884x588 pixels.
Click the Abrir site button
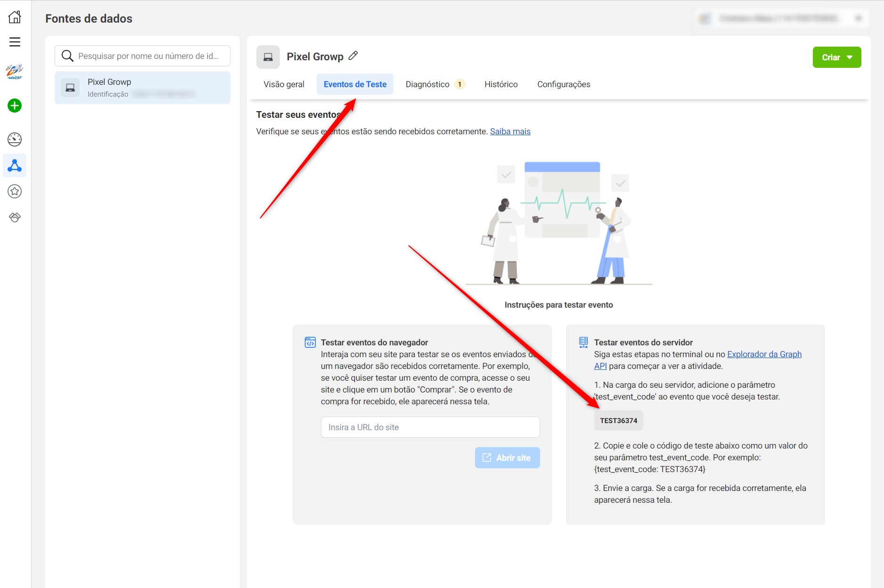pyautogui.click(x=507, y=457)
